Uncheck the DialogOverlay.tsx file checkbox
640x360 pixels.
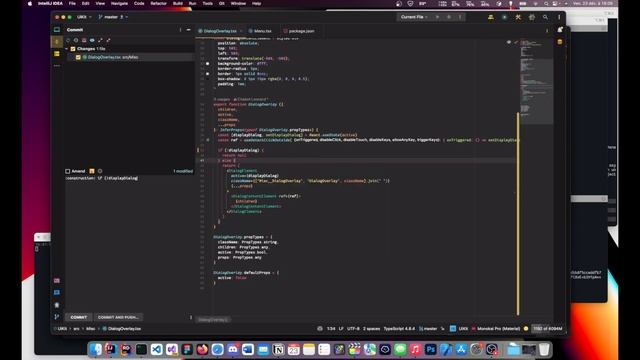tap(78, 58)
